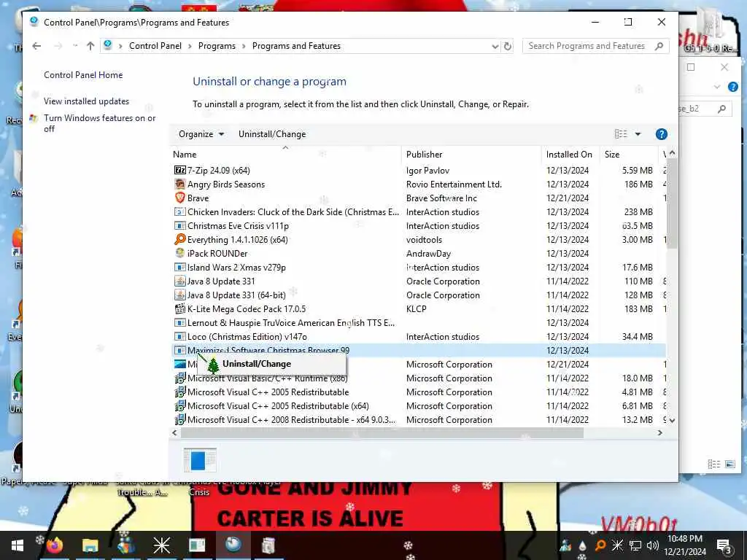The image size is (747, 560).
Task: Click the orange magnifier tray icon
Action: [600, 545]
